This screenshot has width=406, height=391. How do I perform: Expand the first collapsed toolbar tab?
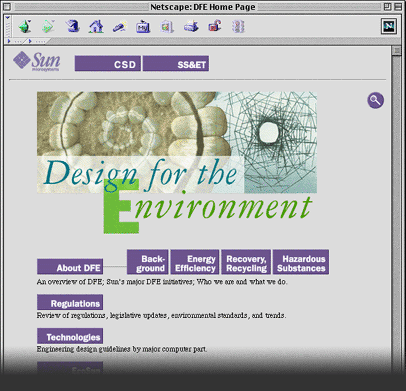pyautogui.click(x=16, y=41)
